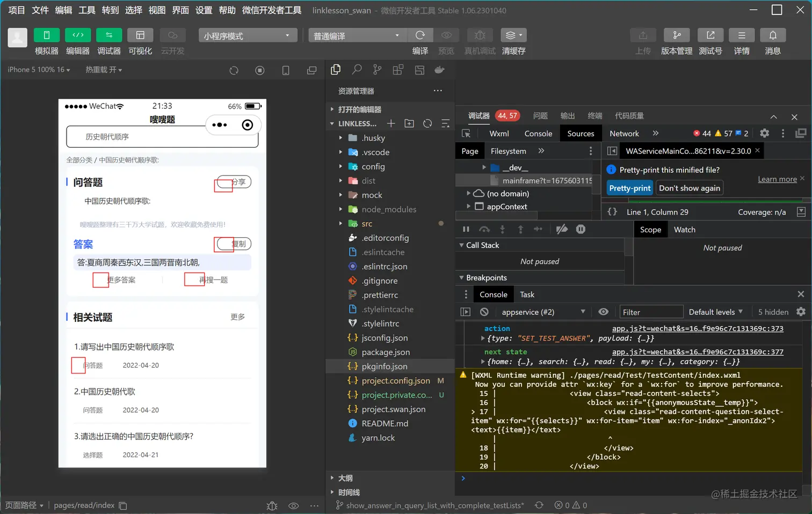Open the explorer files icon

tap(336, 69)
